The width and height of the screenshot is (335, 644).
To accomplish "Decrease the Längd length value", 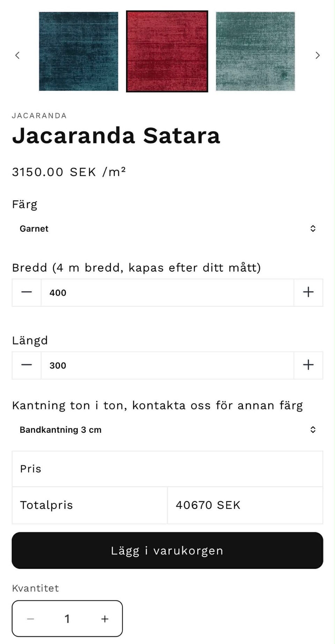I will (x=27, y=365).
